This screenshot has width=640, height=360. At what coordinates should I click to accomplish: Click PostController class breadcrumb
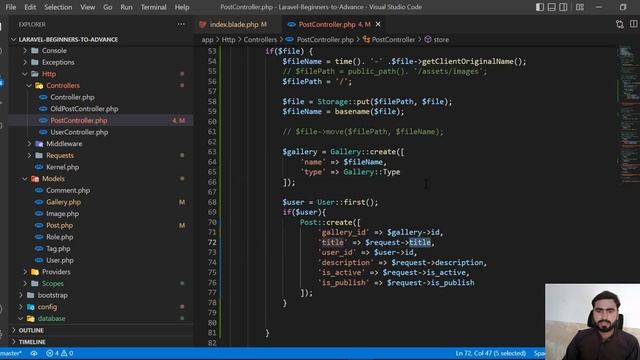pos(393,40)
